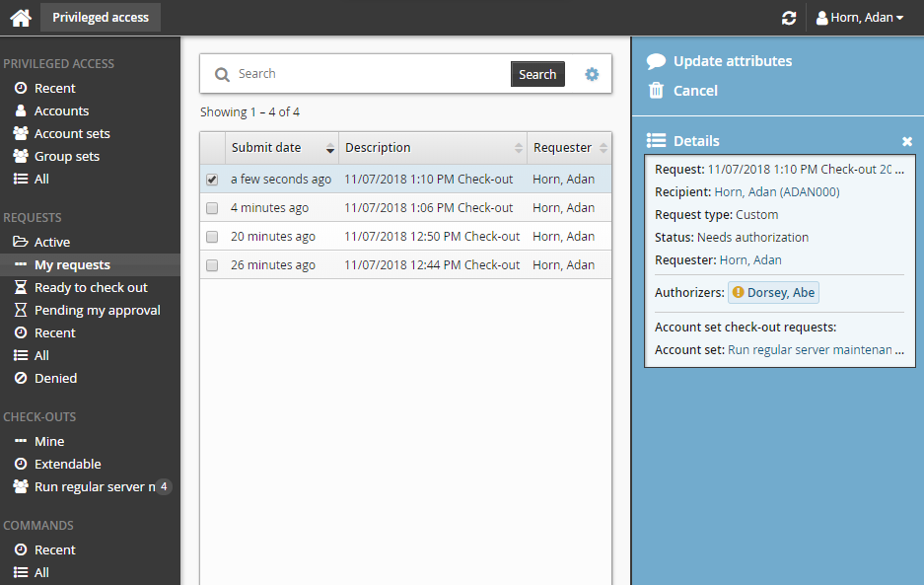
Task: Select the '26 minutes ago' request checkbox
Action: 212,265
